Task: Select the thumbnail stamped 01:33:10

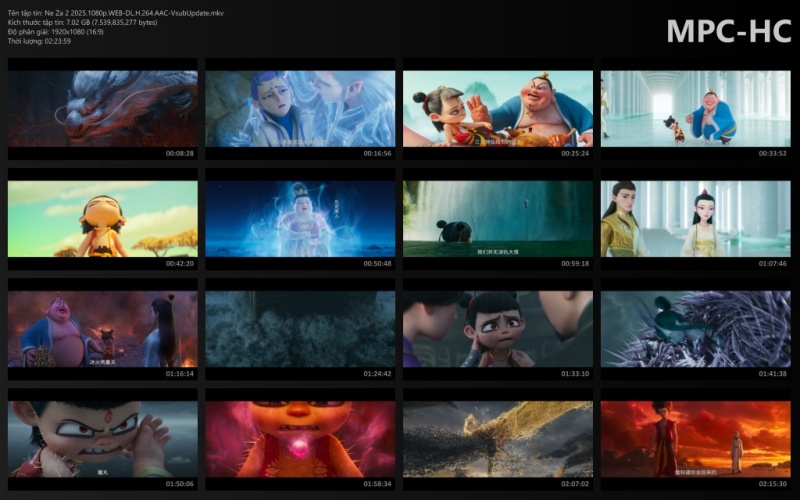Action: coord(498,329)
